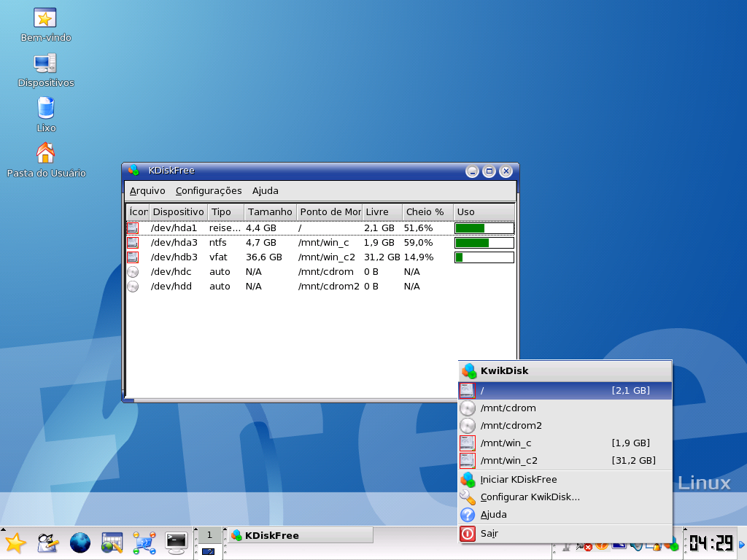Click the 36,6 GB size cell
Viewport: 747px width, 560px height.
coord(264,257)
